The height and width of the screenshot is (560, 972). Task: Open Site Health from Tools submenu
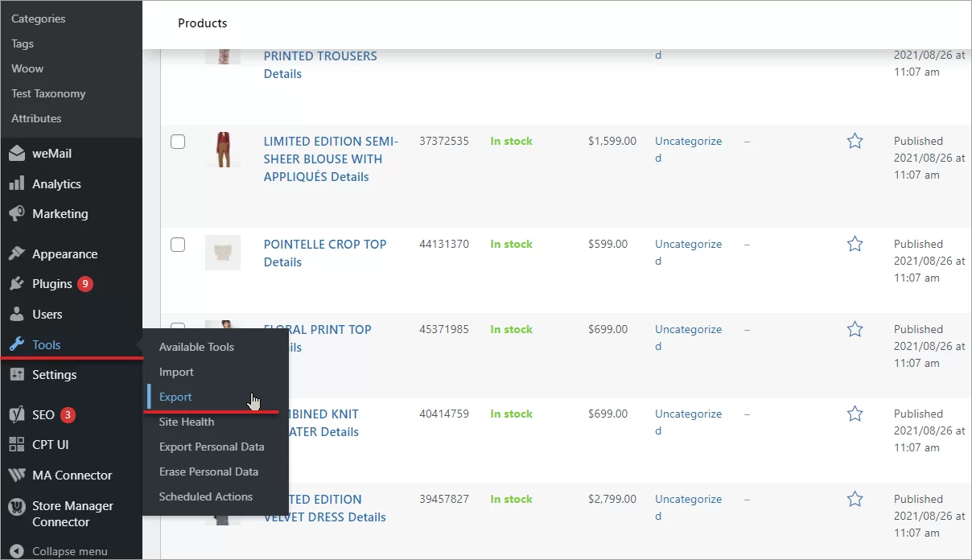tap(186, 422)
